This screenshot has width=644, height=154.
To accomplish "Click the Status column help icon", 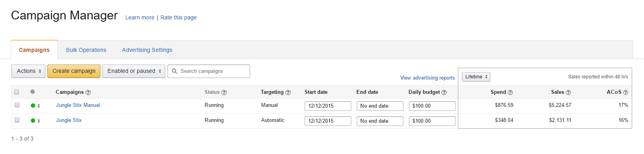I will (224, 92).
